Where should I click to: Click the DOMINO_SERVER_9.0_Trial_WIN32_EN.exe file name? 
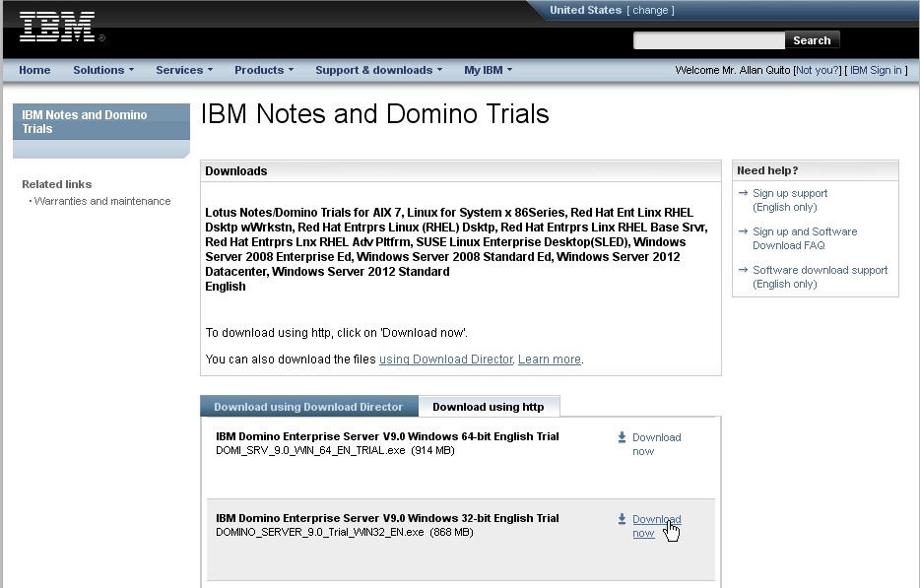[320, 532]
